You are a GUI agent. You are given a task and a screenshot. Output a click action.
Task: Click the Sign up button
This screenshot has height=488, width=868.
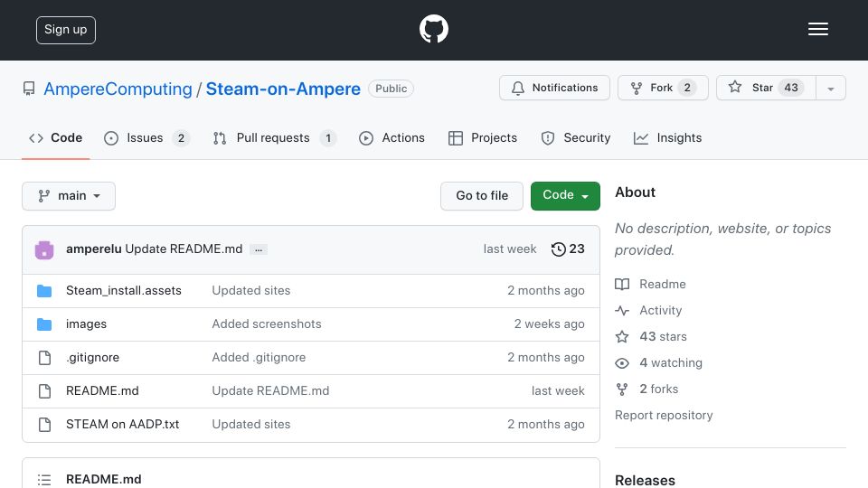[x=66, y=30]
